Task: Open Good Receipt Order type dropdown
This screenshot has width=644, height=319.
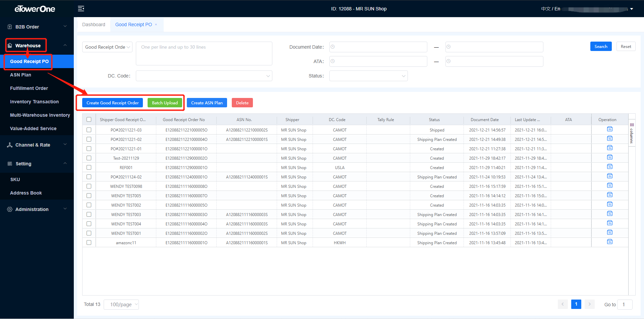Action: [107, 47]
